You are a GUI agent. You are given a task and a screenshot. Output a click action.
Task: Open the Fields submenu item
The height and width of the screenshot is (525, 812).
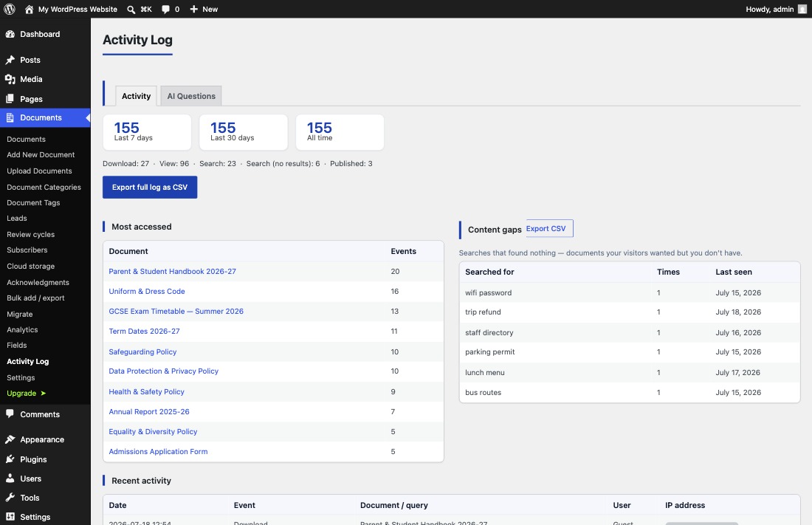point(16,345)
